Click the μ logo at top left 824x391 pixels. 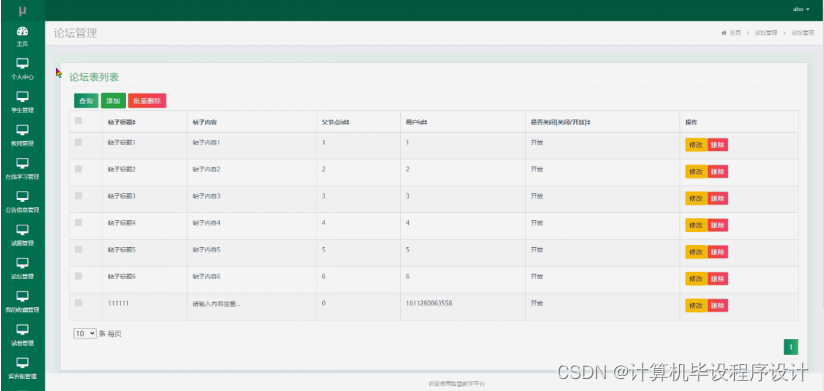click(x=22, y=11)
